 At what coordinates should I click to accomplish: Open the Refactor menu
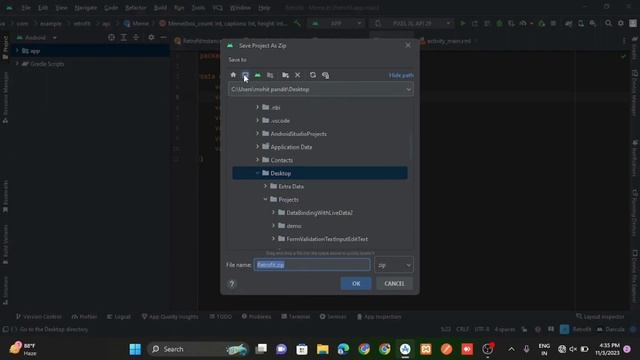(x=136, y=8)
